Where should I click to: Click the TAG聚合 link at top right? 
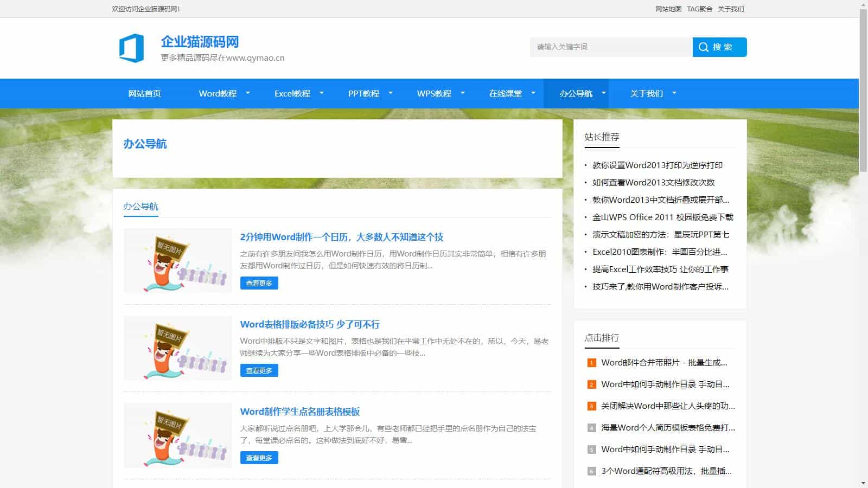point(699,9)
